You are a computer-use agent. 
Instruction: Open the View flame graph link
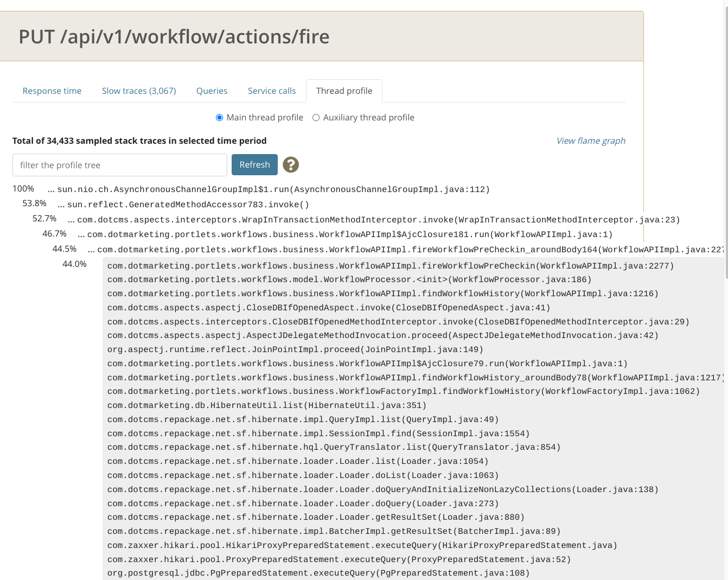click(x=591, y=141)
